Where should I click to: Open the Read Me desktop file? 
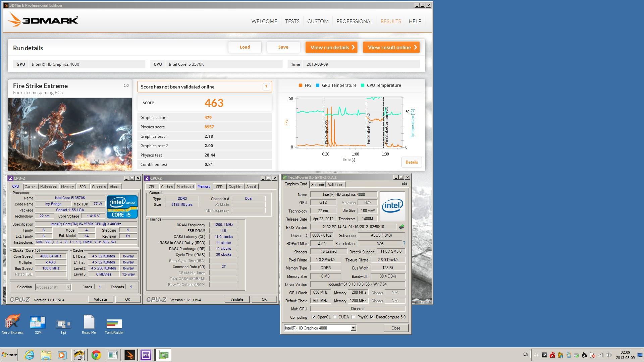[89, 324]
